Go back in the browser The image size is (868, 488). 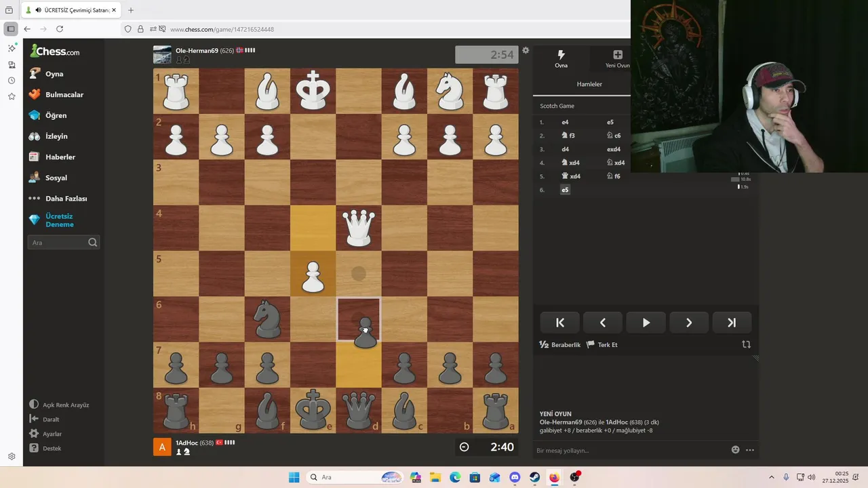(27, 29)
